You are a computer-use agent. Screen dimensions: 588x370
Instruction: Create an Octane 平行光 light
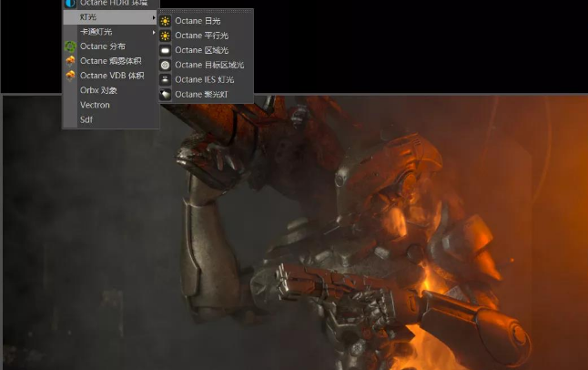206,36
